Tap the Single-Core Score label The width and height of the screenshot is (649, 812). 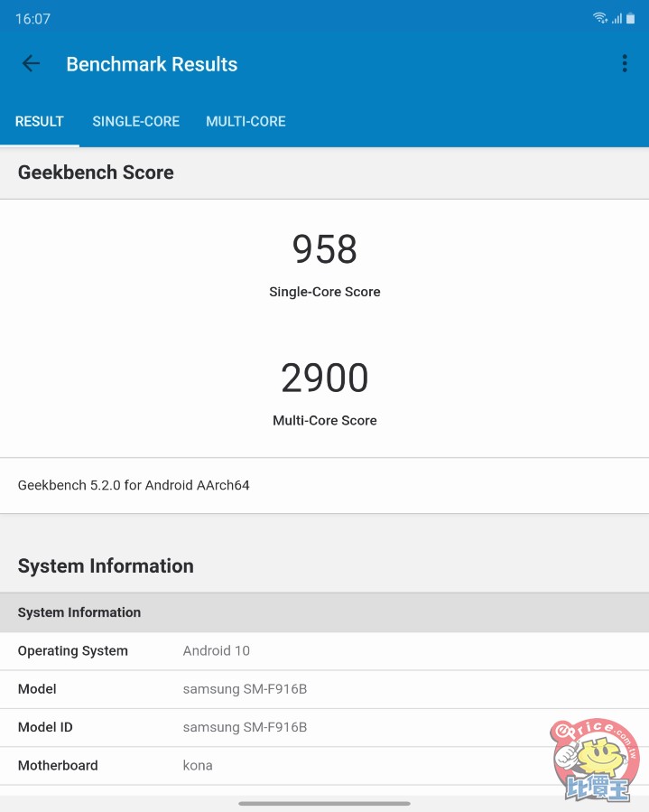[325, 292]
